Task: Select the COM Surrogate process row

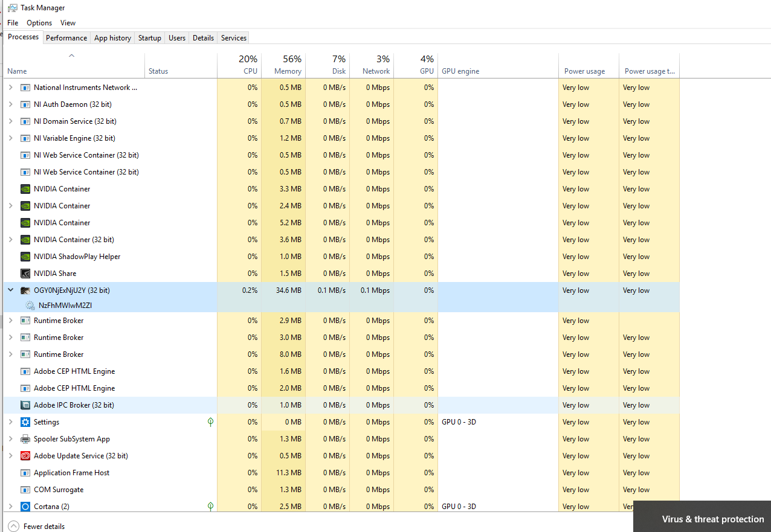Action: point(341,490)
